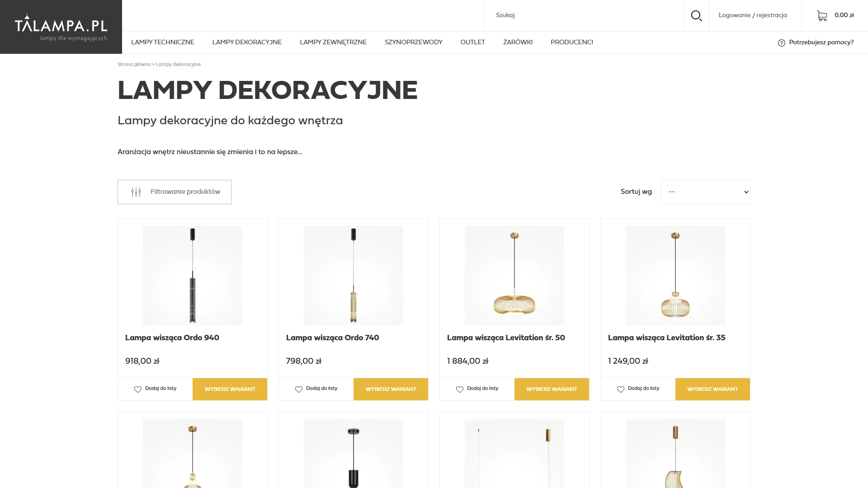Click Wybierz wariant for Ordo 940

click(230, 389)
